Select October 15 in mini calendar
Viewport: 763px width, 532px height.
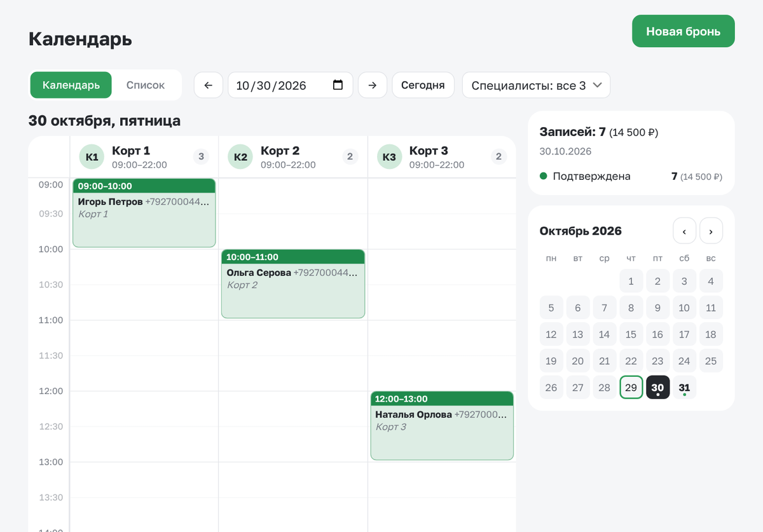click(631, 334)
